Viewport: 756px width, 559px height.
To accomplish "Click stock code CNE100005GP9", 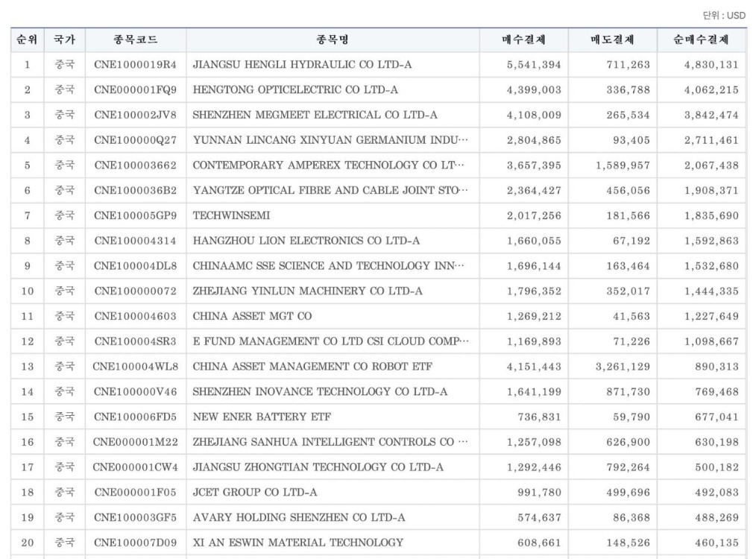I will 136,215.
